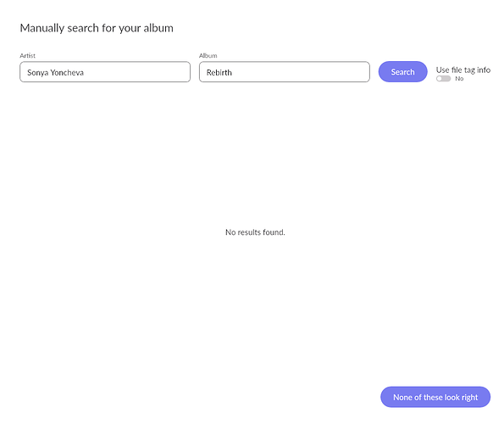This screenshot has width=504, height=424.
Task: Click the word 'album' in the page heading
Action: point(158,28)
